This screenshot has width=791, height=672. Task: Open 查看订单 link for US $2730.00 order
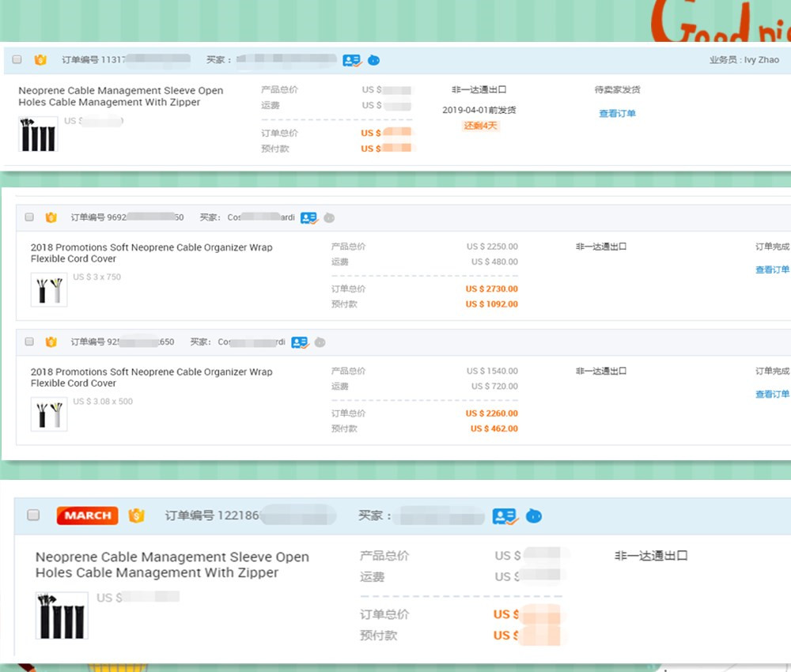tap(772, 270)
